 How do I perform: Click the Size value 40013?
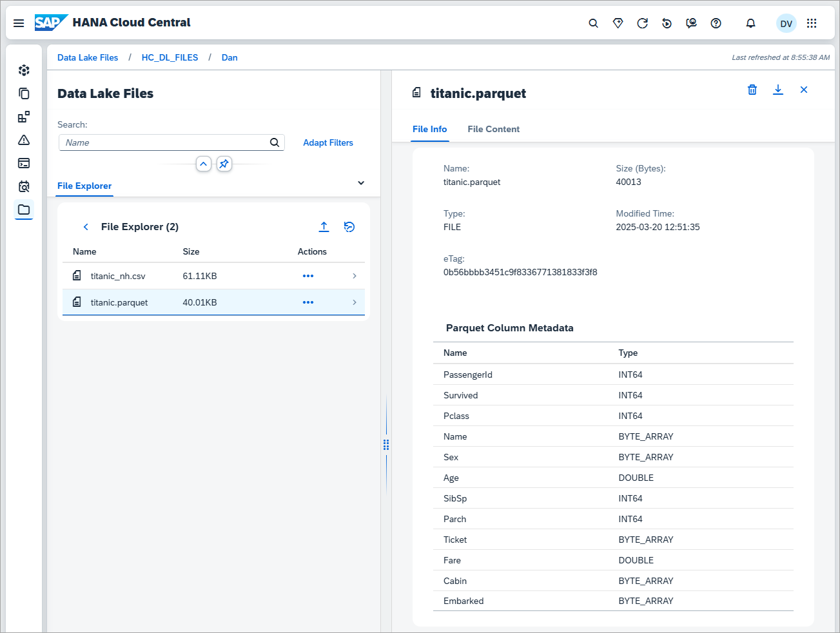click(x=629, y=182)
